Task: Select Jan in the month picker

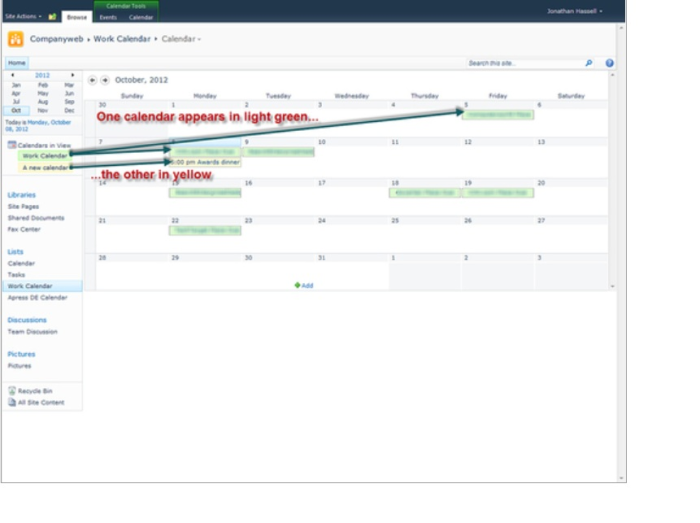Action: click(x=16, y=85)
